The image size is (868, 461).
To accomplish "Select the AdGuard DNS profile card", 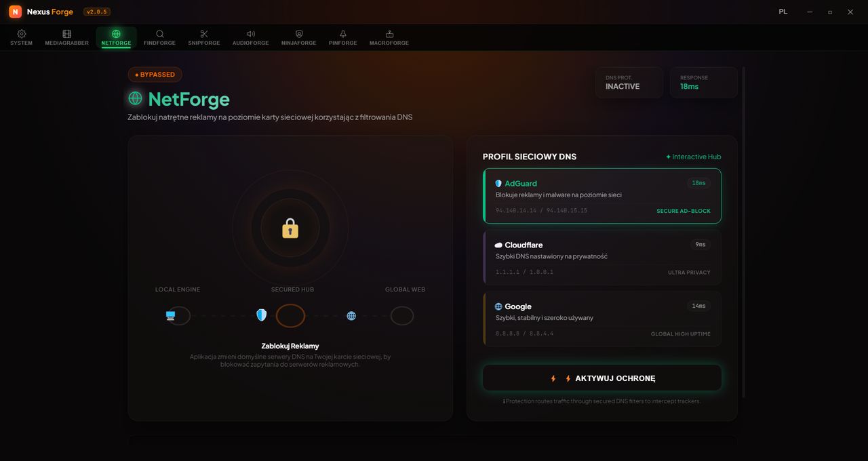I will 602,196.
